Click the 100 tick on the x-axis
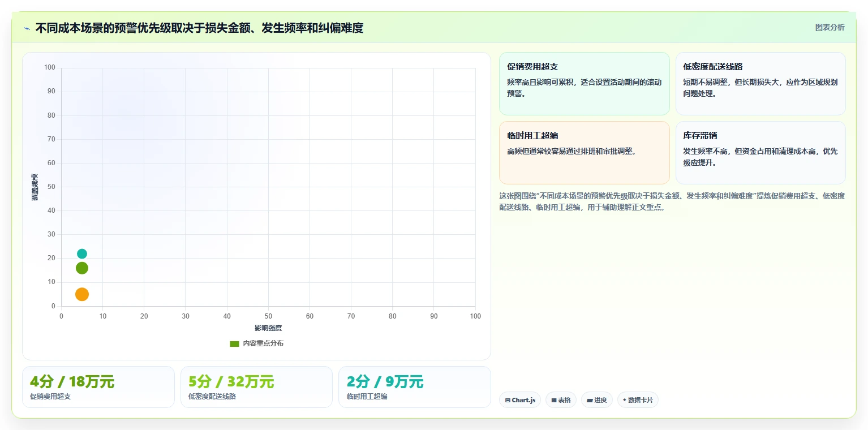 click(475, 316)
